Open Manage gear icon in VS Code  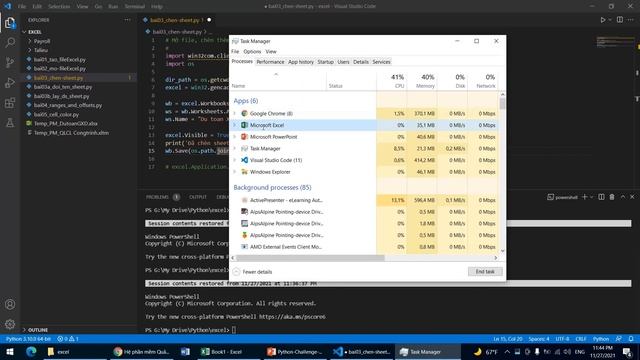(10, 324)
